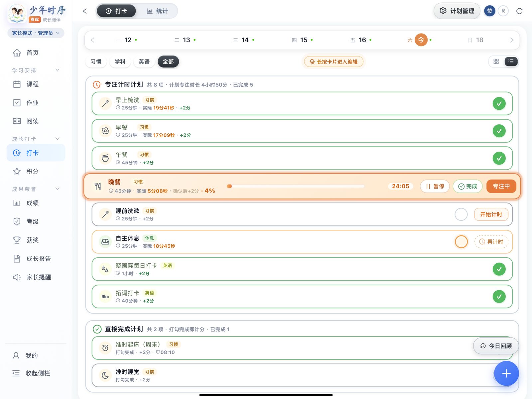Click the 早上梳洗 comb icon
The image size is (532, 399).
(x=105, y=104)
